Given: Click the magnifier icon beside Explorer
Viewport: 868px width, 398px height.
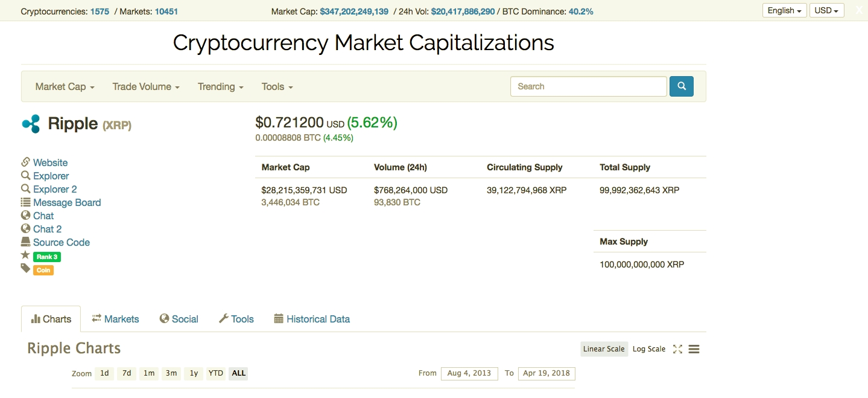Looking at the screenshot, I should [x=25, y=175].
